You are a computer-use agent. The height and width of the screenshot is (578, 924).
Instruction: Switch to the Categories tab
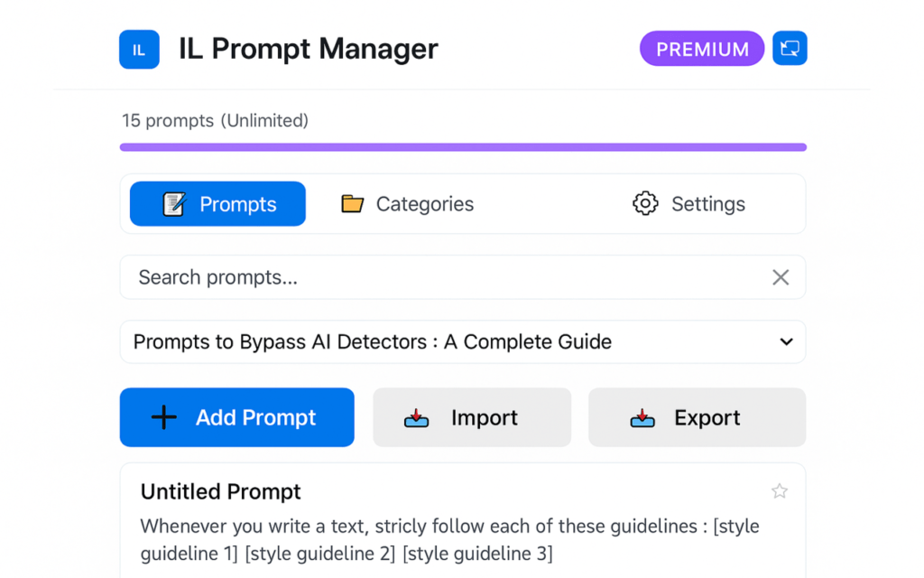coord(424,204)
